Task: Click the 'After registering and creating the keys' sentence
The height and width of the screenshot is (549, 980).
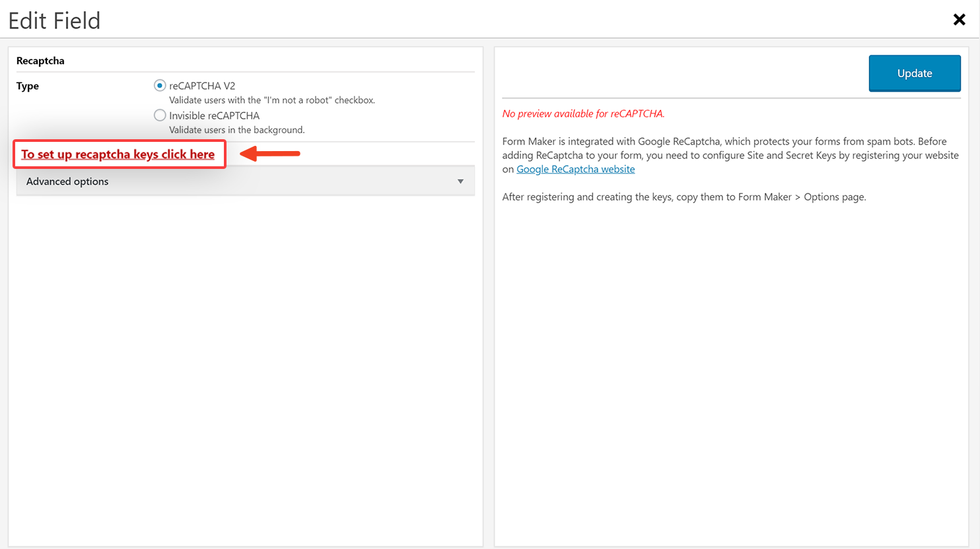Action: 684,197
